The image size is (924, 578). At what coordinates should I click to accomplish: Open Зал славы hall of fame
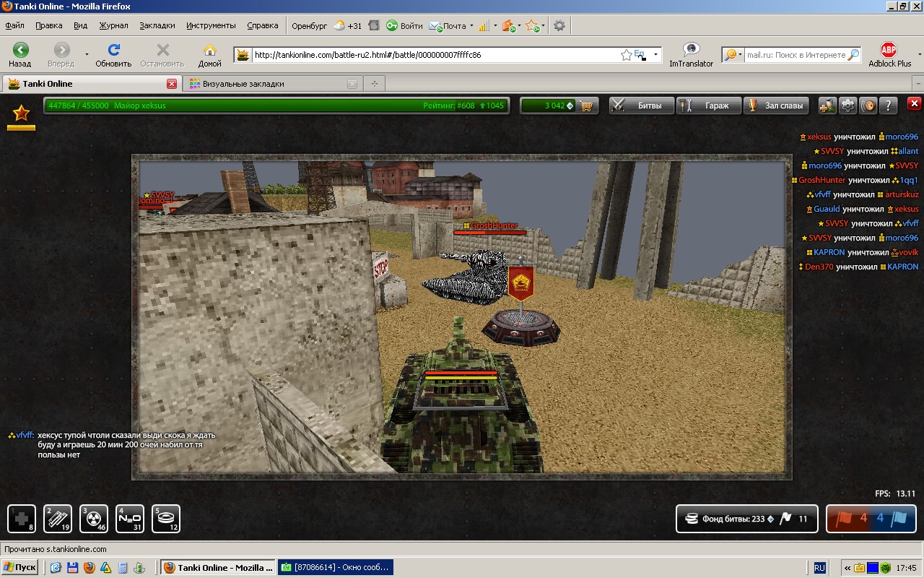[x=777, y=105]
